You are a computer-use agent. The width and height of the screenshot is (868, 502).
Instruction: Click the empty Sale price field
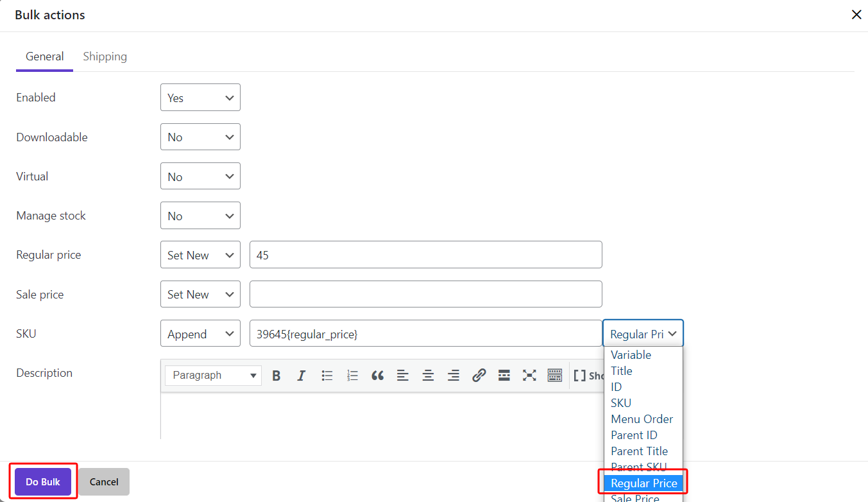pos(426,294)
